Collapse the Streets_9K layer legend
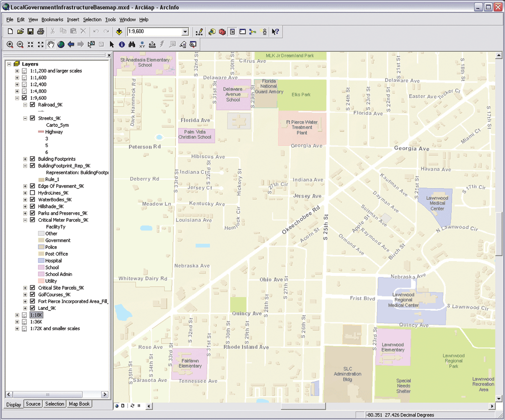 click(x=26, y=118)
